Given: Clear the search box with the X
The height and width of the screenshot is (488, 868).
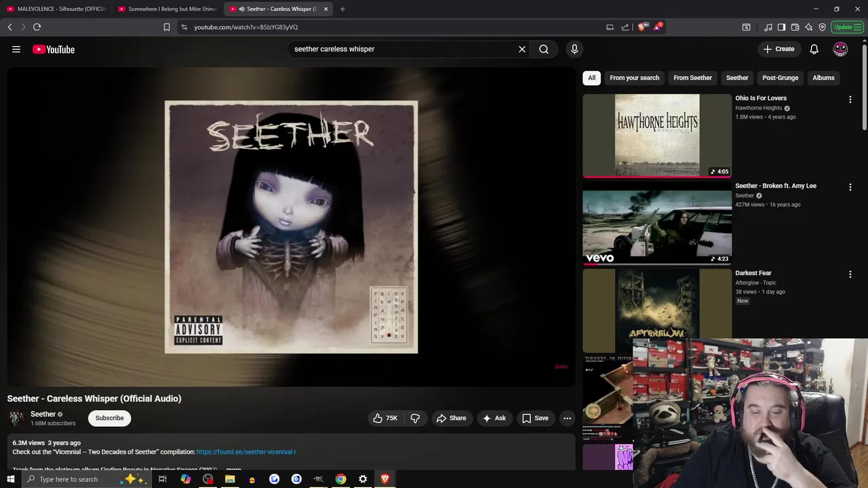Looking at the screenshot, I should [x=522, y=49].
